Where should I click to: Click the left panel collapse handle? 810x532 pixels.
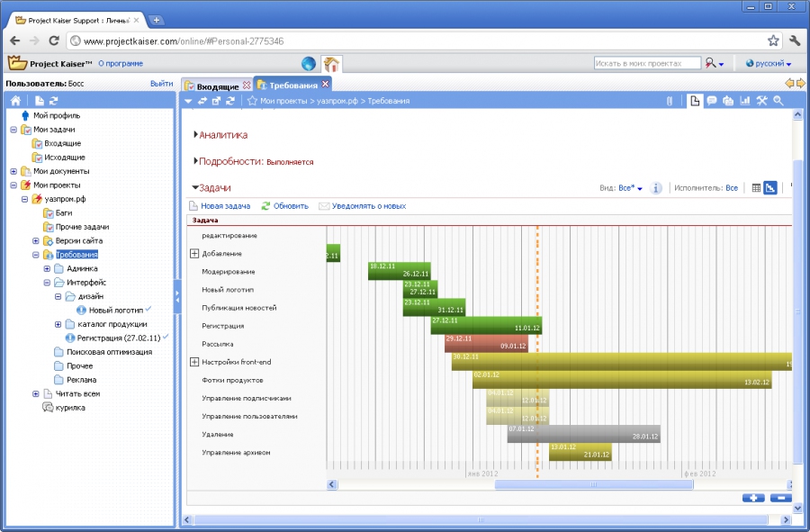[x=177, y=296]
